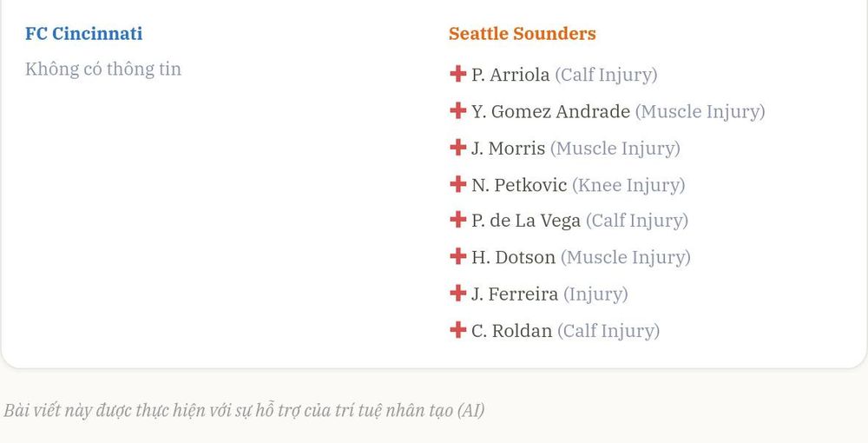The image size is (868, 443).
Task: Select the red cross beside J. Ferreira
Action: click(457, 293)
